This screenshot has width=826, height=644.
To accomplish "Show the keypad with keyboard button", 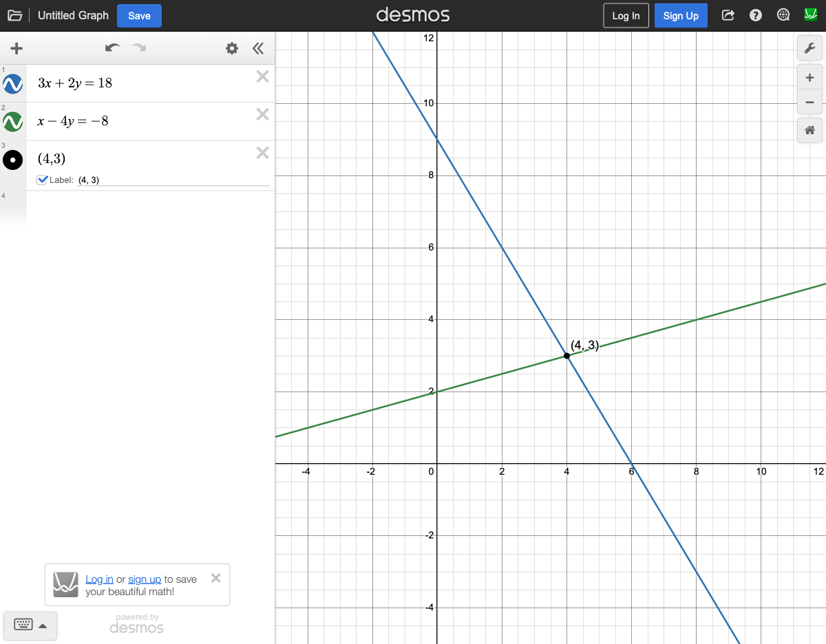I will pos(30,625).
